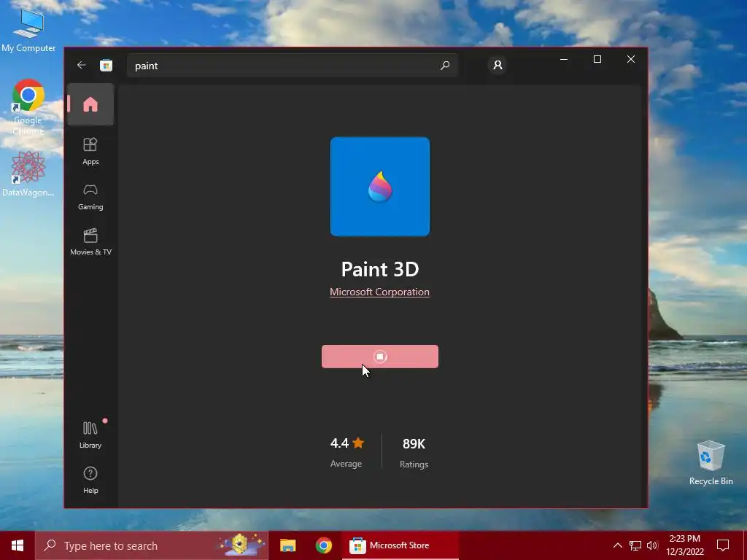
Task: Select My Computer desktop icon
Action: [28, 30]
